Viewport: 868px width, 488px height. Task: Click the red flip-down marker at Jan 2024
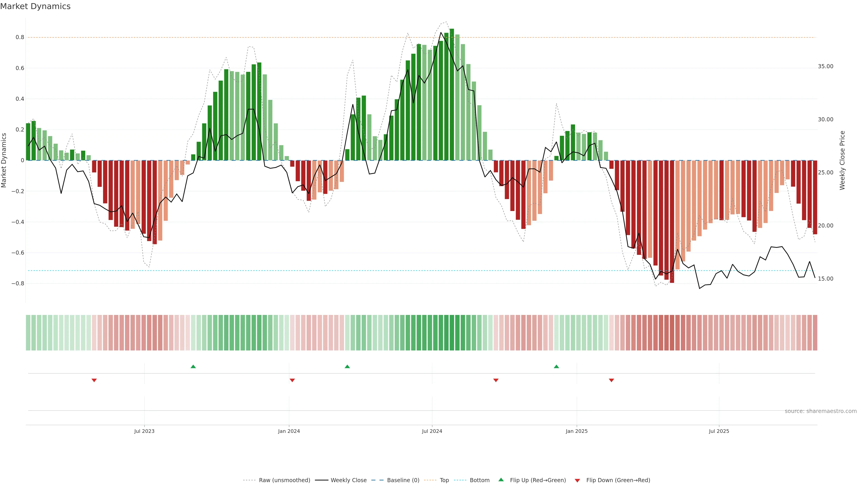[x=292, y=380]
